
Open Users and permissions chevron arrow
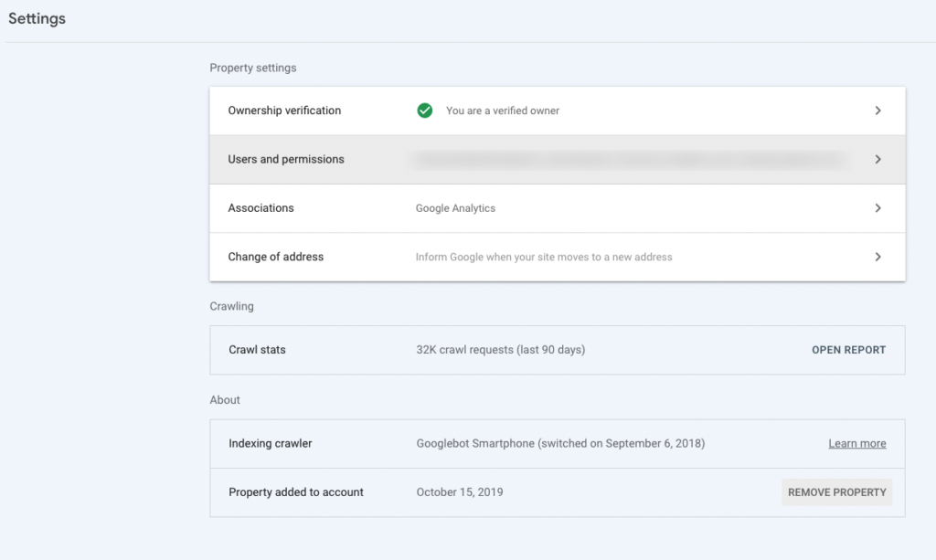tap(877, 159)
